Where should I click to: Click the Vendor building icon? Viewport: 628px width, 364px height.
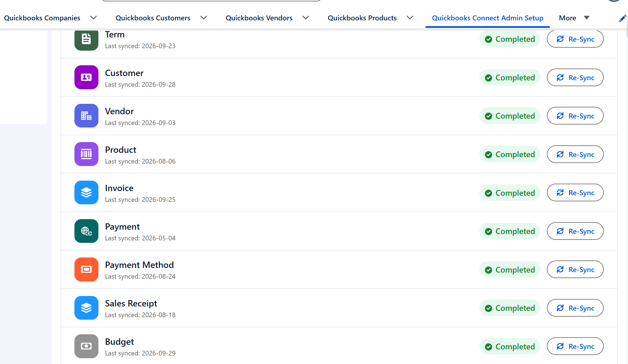(86, 116)
